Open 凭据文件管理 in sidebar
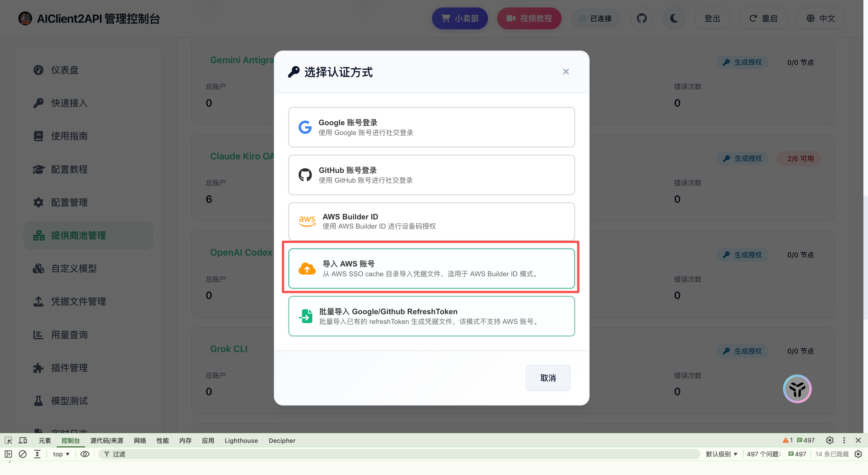Image resolution: width=868 pixels, height=475 pixels. tap(88, 301)
